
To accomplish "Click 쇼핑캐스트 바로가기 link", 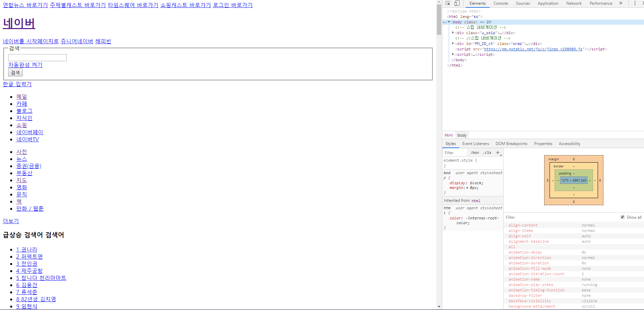I will click(185, 5).
